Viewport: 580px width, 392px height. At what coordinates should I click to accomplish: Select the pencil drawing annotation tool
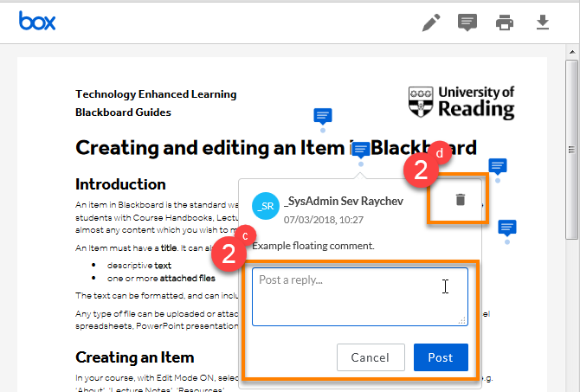[x=431, y=22]
